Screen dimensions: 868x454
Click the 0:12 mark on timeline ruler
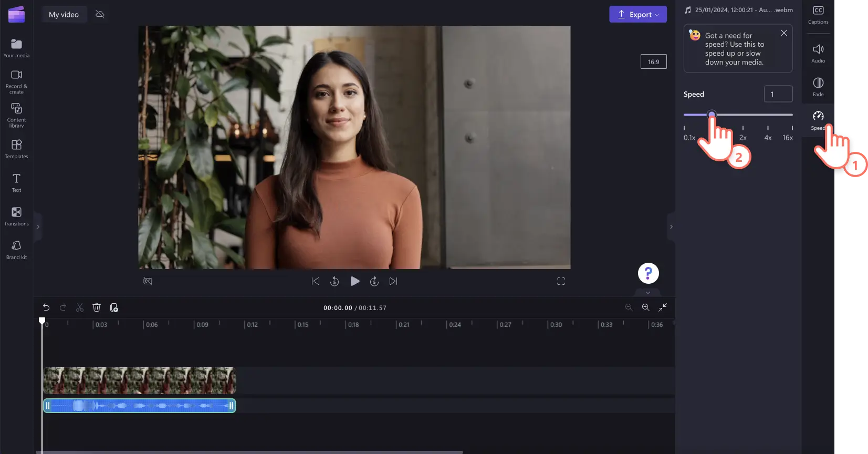(252, 325)
